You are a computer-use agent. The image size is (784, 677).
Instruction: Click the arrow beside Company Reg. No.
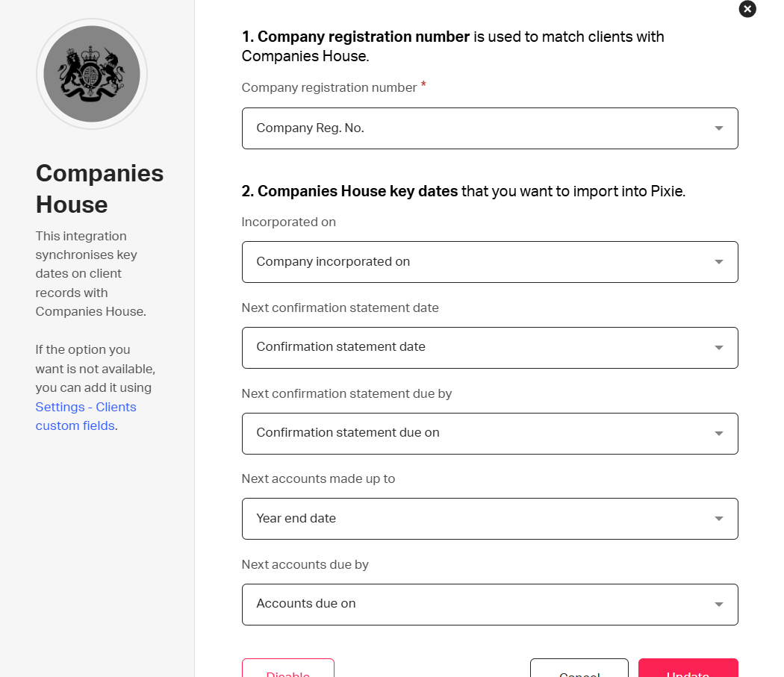(718, 128)
